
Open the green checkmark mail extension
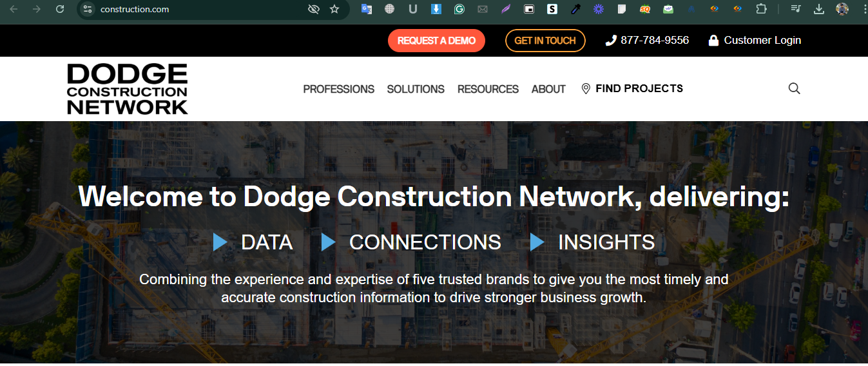pyautogui.click(x=668, y=9)
